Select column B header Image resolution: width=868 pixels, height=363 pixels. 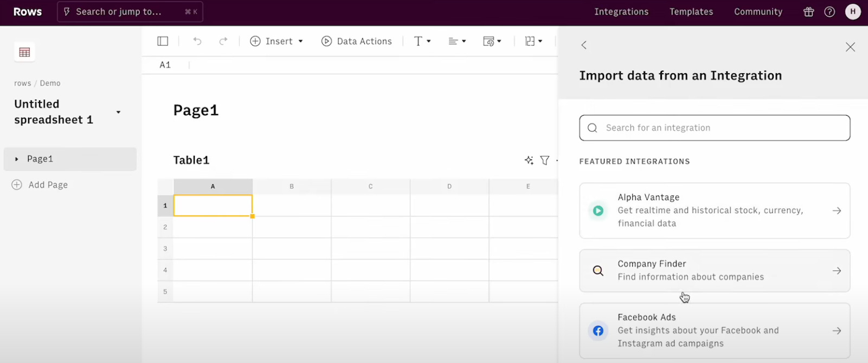click(x=292, y=186)
